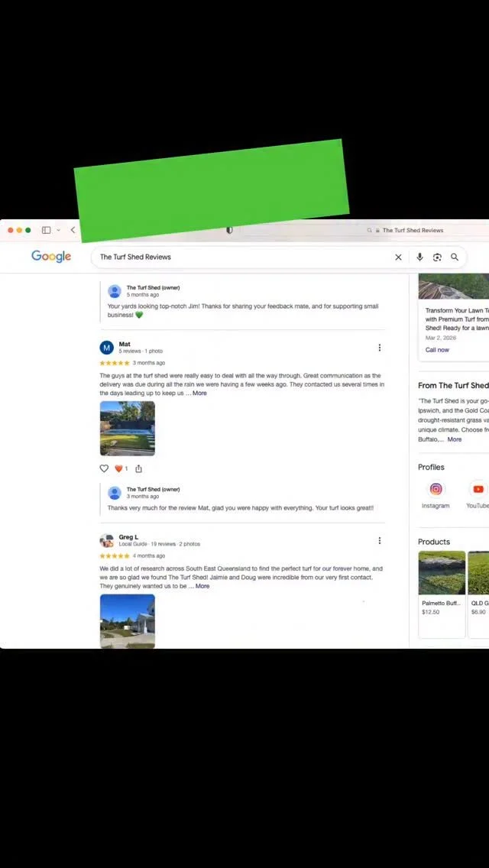This screenshot has height=868, width=489.
Task: Click the price "$12.50"
Action: [430, 612]
